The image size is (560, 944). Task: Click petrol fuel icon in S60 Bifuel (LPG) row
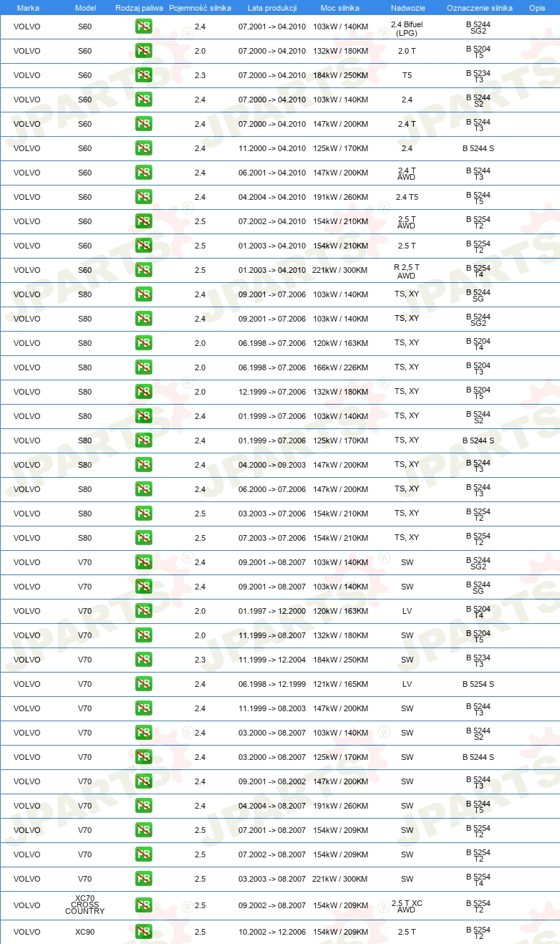[143, 27]
